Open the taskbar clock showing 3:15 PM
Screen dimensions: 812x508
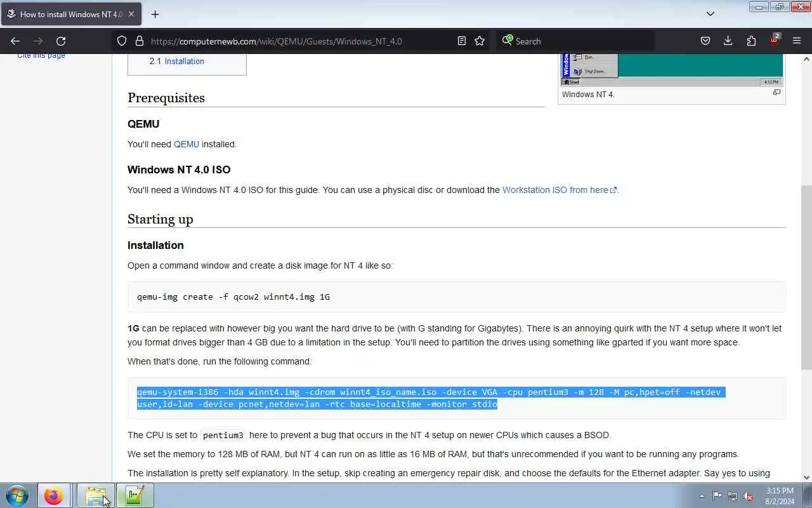pos(780,496)
